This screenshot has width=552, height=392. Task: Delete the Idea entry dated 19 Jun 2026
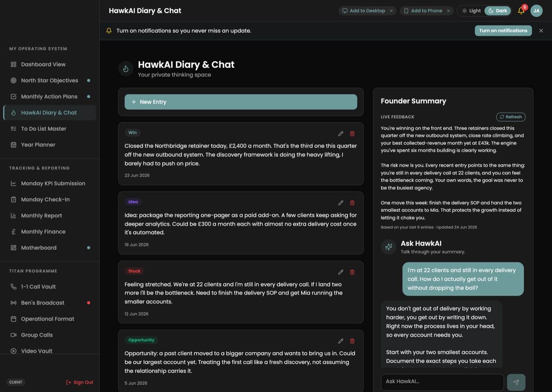click(x=352, y=203)
